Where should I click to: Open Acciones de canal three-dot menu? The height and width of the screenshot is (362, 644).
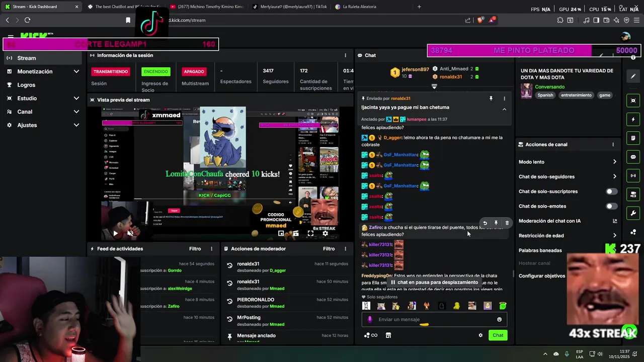[x=613, y=144]
